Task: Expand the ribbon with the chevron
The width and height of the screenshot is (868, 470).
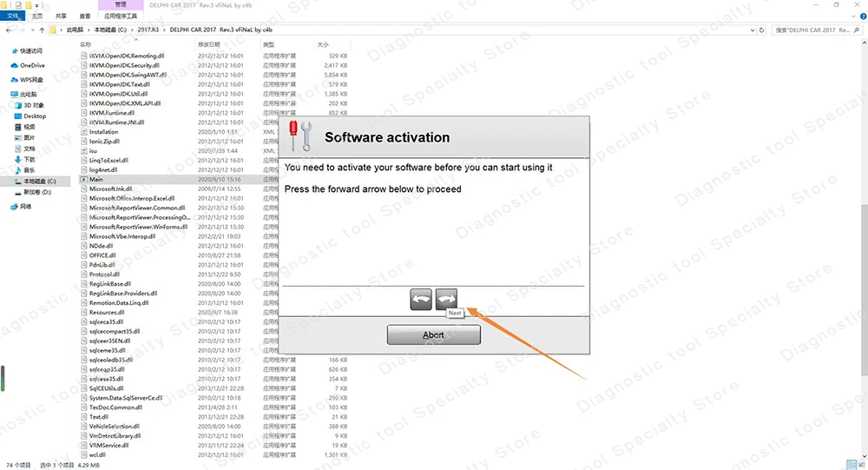Action: [x=853, y=17]
